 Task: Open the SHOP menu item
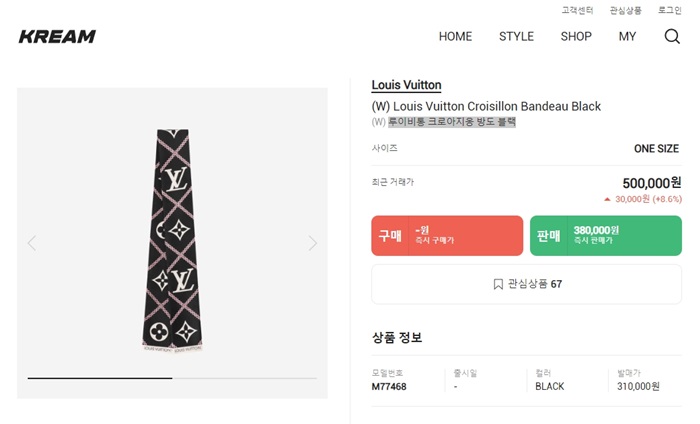tap(576, 37)
